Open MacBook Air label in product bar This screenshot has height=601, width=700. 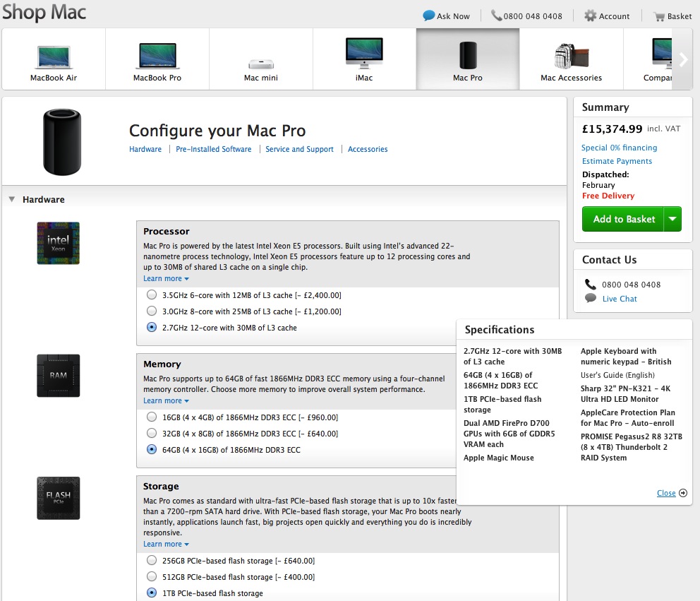tap(54, 78)
